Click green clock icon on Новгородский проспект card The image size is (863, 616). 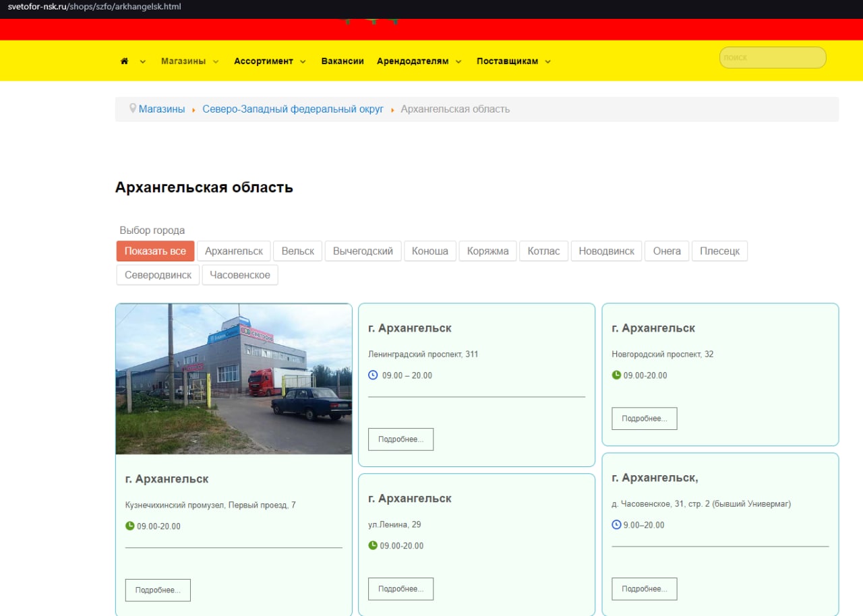pyautogui.click(x=616, y=375)
